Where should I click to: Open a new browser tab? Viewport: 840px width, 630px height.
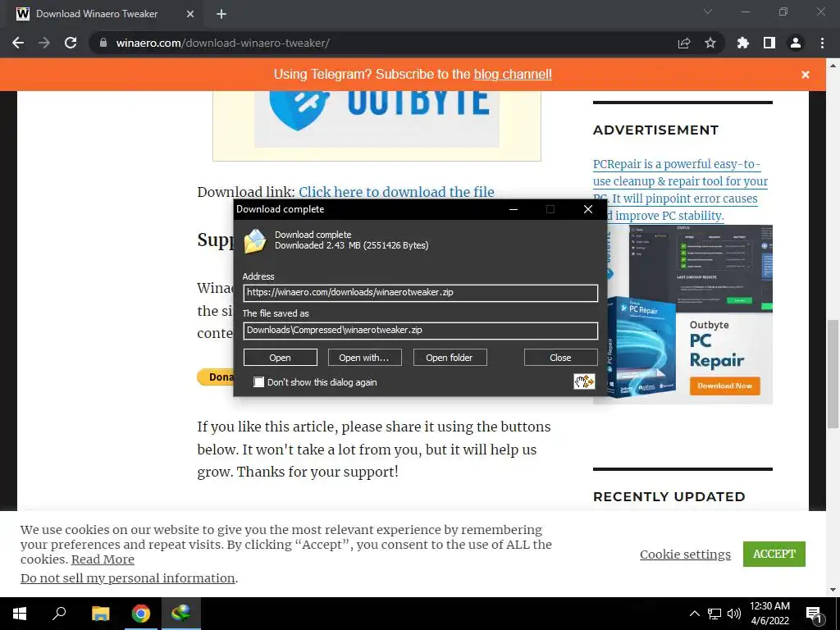pos(221,14)
